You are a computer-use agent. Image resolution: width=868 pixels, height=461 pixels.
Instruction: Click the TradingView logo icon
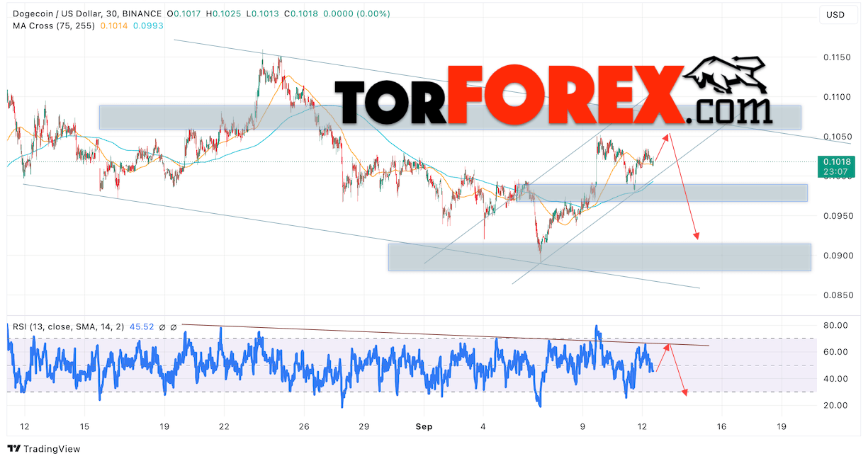pos(13,449)
